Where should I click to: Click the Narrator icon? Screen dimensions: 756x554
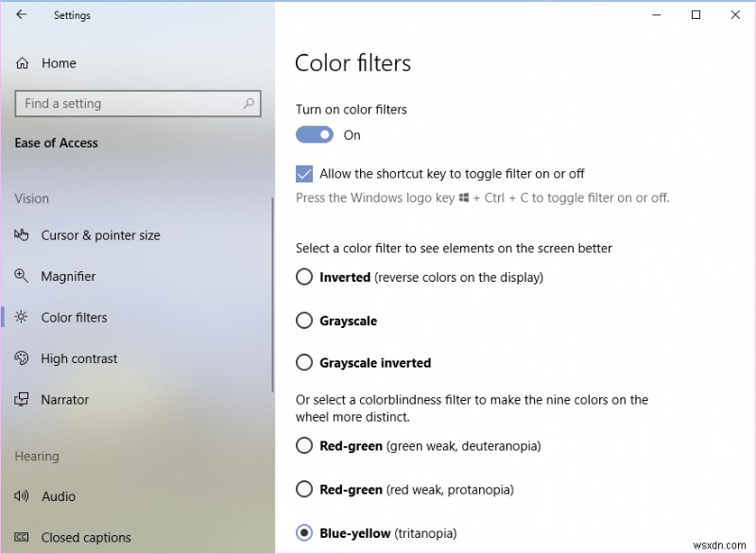(22, 399)
